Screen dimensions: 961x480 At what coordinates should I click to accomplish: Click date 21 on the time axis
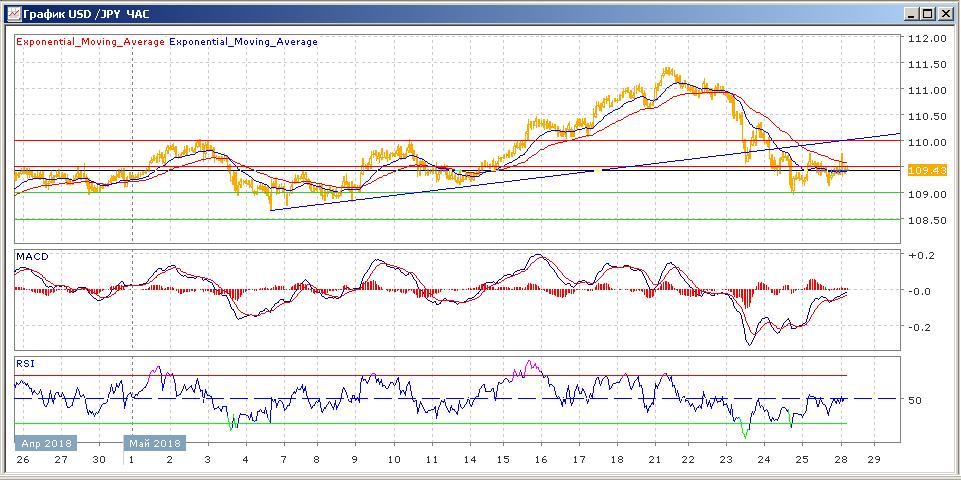(652, 460)
